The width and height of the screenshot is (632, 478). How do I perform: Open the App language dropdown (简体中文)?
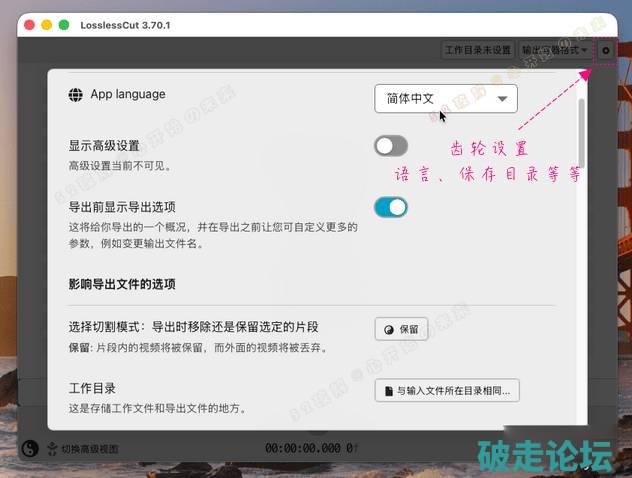(x=446, y=98)
